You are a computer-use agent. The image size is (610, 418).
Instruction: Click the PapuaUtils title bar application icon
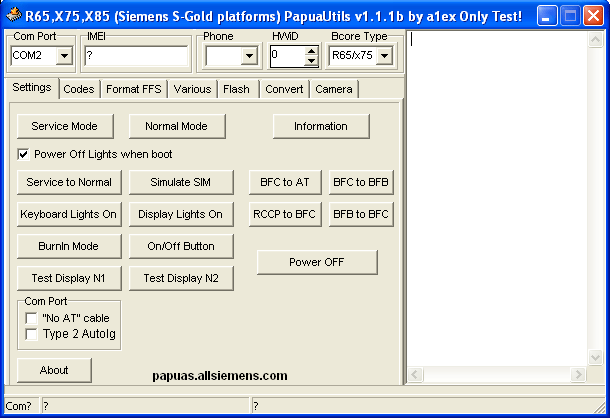pos(14,15)
